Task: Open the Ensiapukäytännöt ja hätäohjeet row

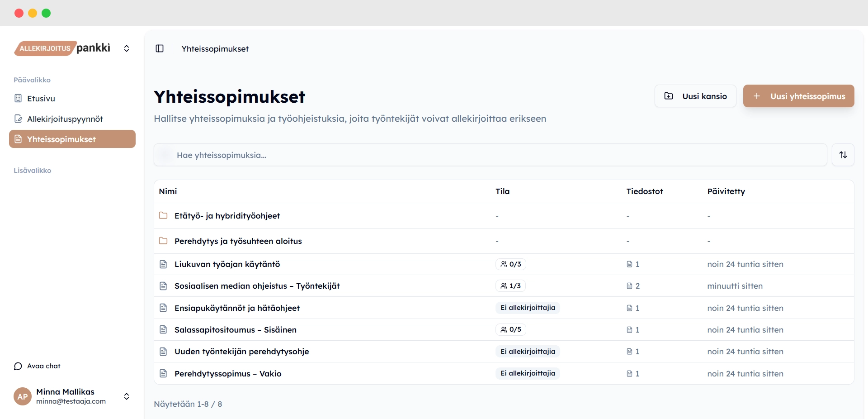Action: click(x=237, y=308)
